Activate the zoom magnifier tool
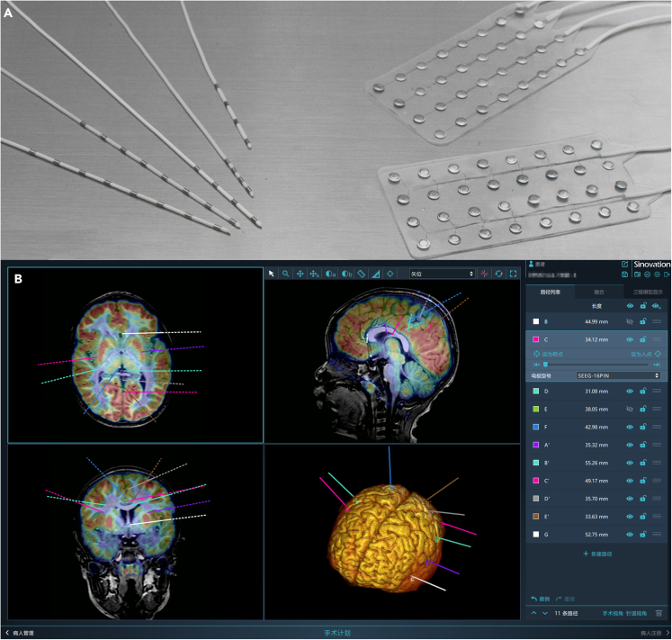The height and width of the screenshot is (640, 672). click(285, 273)
